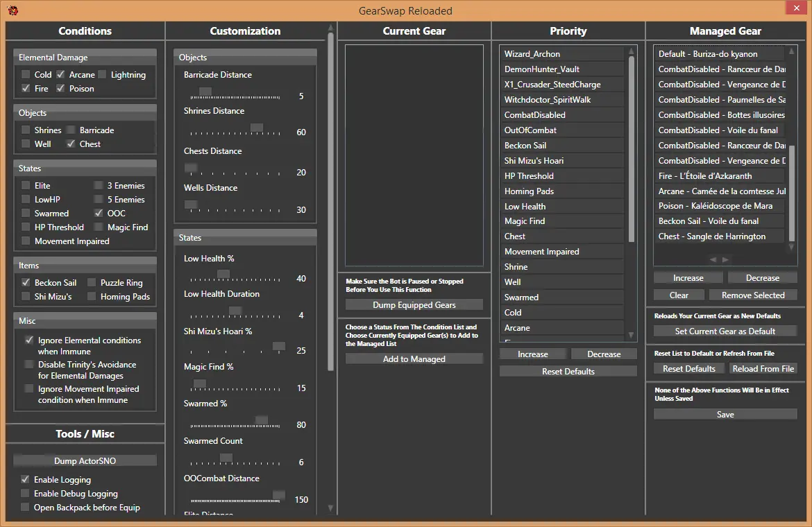This screenshot has width=812, height=527.
Task: Check the Shrines object checkbox
Action: point(26,130)
